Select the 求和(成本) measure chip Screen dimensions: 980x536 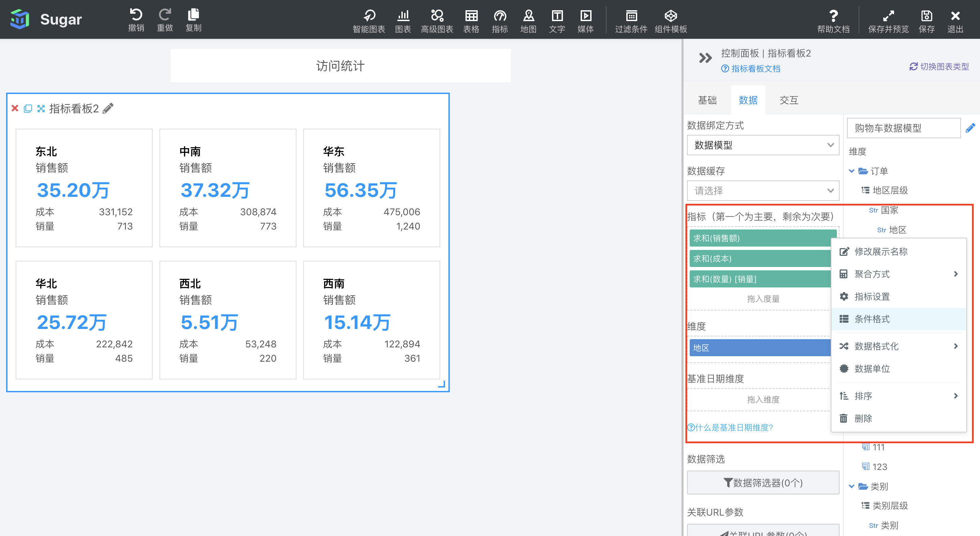point(760,258)
